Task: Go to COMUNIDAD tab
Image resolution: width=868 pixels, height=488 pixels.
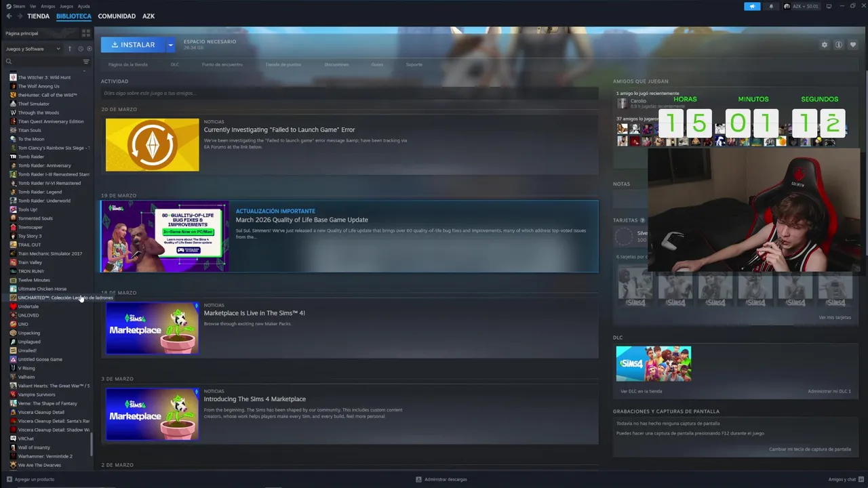Action: tap(117, 16)
